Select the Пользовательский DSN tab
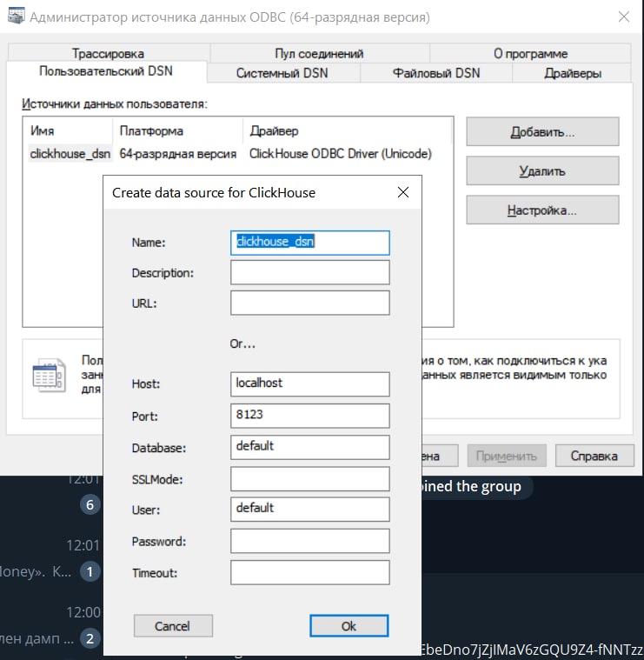This screenshot has width=644, height=660. (106, 70)
